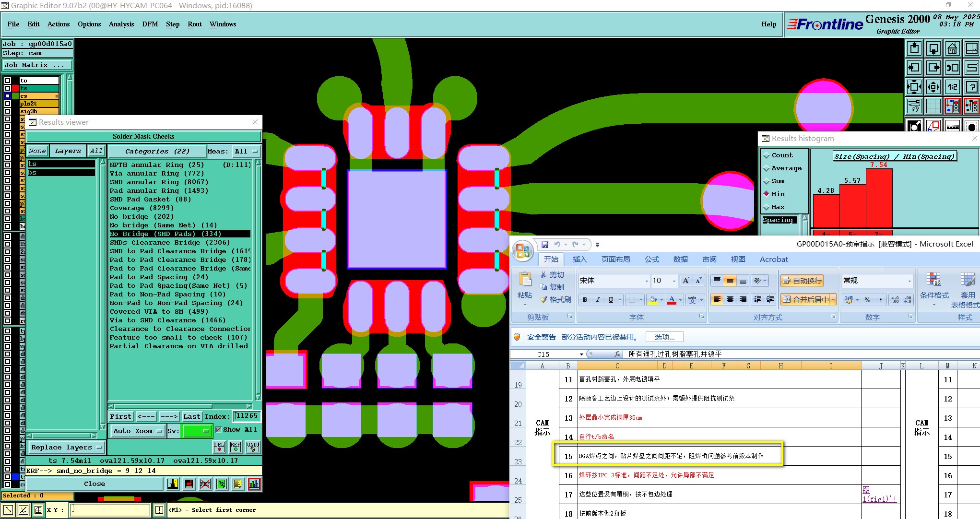Click the 1:2 zoom scale icon
Viewport: 980px width, 519px height.
click(953, 87)
